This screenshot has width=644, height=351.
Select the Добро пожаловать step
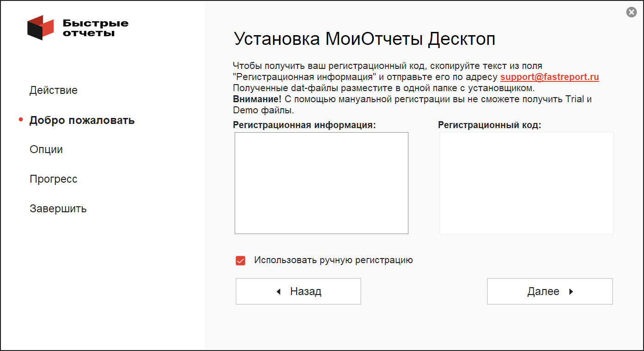tap(82, 121)
